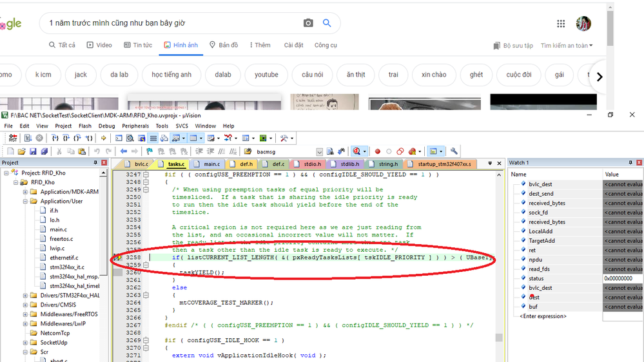Show more chips with the right arrow
Viewport: 644px width, 362px height.
click(x=600, y=77)
